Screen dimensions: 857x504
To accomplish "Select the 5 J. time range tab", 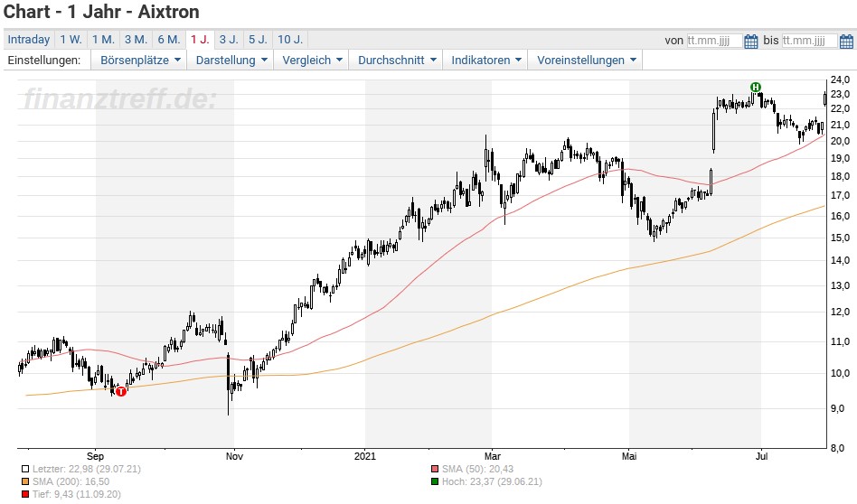I will click(x=258, y=40).
